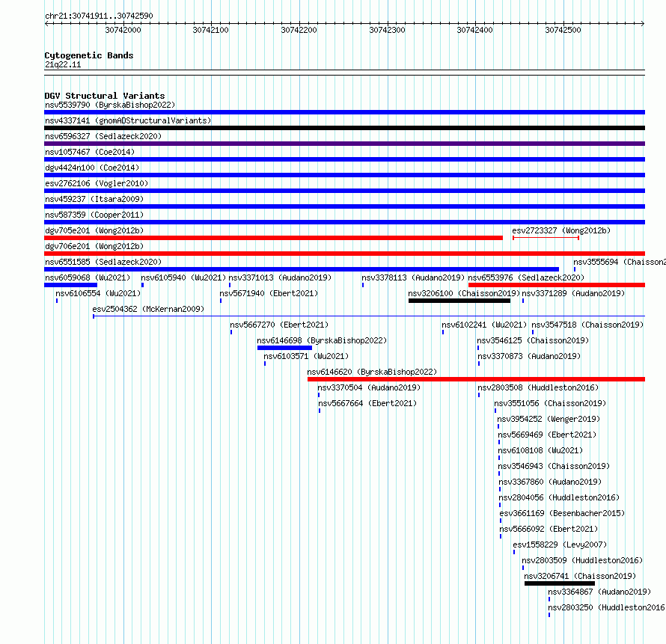Click nsv6553976 (Sedlazeck2020) label
The width and height of the screenshot is (666, 644).
526,277
